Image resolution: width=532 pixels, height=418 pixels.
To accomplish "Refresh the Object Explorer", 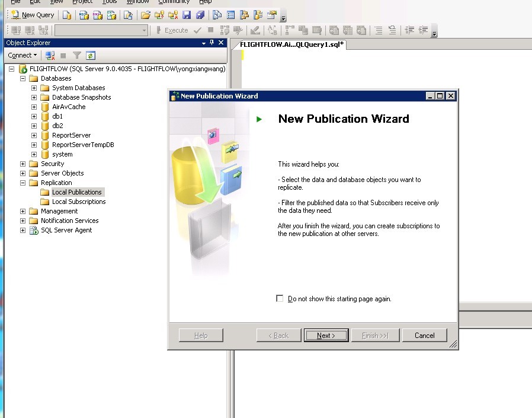I will [x=91, y=55].
